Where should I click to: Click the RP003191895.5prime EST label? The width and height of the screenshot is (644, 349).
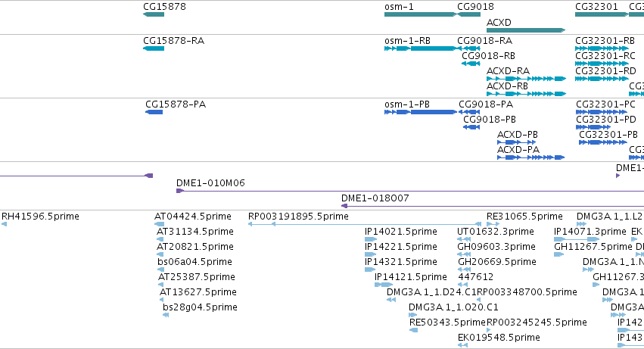pos(298,217)
